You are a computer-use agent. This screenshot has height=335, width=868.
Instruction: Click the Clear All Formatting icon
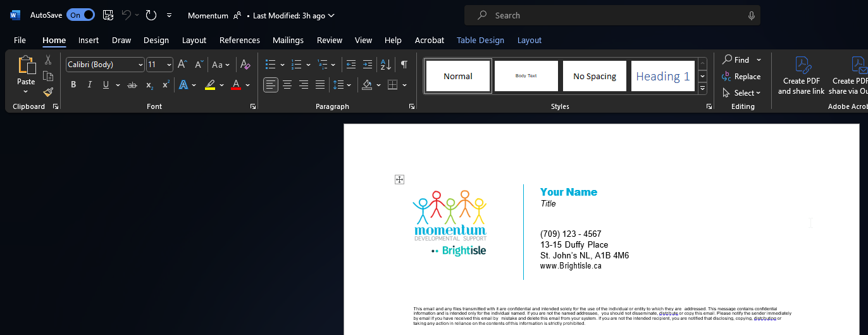[x=245, y=65]
